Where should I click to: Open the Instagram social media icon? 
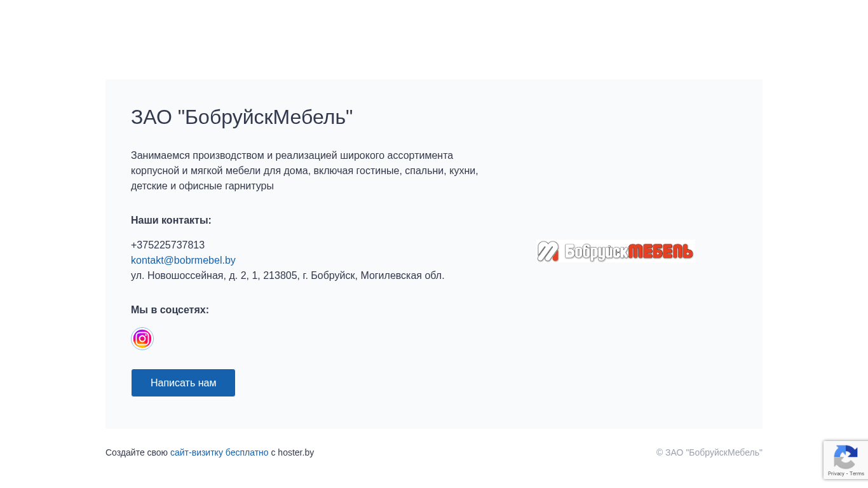[x=142, y=339]
